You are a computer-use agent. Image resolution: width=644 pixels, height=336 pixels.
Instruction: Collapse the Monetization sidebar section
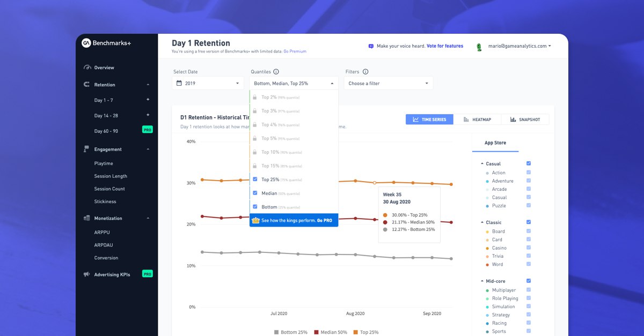pyautogui.click(x=148, y=218)
